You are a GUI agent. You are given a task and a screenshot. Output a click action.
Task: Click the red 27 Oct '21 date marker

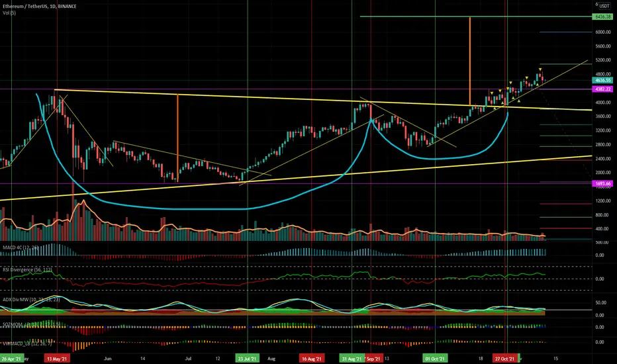505,359
